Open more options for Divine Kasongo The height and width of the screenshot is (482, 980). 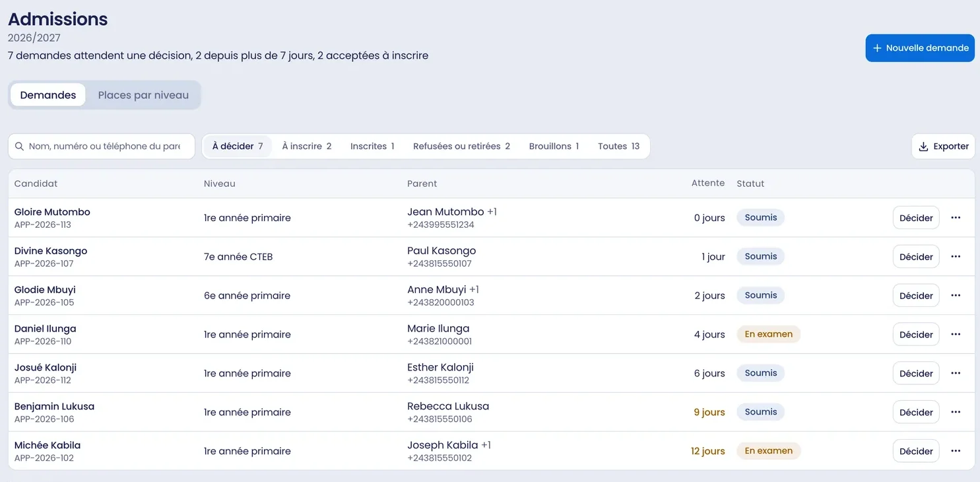click(x=956, y=257)
